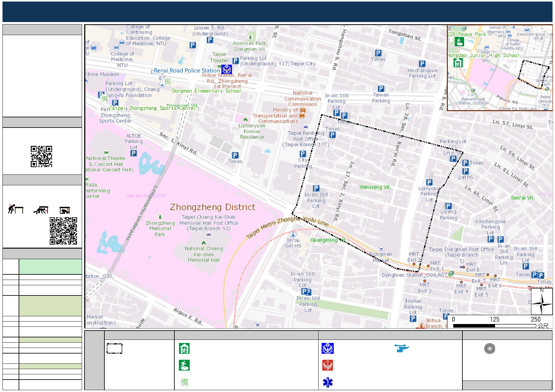The image size is (555, 392).
Task: Click 'National Communication Commission' label
Action: point(302,98)
